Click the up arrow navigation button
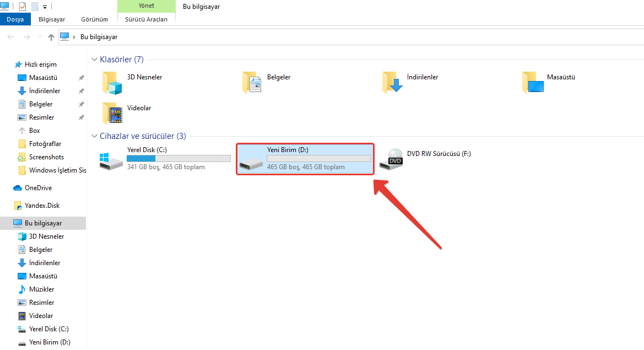This screenshot has width=644, height=350. click(x=51, y=37)
